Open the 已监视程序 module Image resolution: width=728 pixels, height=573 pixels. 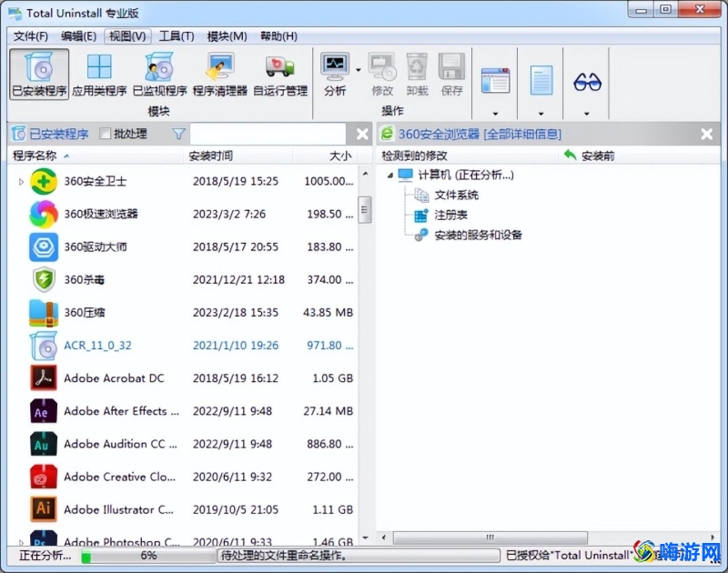pos(159,74)
